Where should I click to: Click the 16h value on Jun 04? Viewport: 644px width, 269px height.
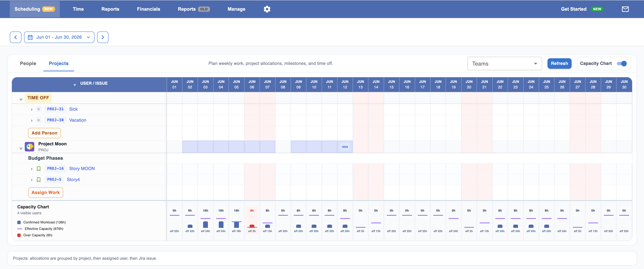221,211
